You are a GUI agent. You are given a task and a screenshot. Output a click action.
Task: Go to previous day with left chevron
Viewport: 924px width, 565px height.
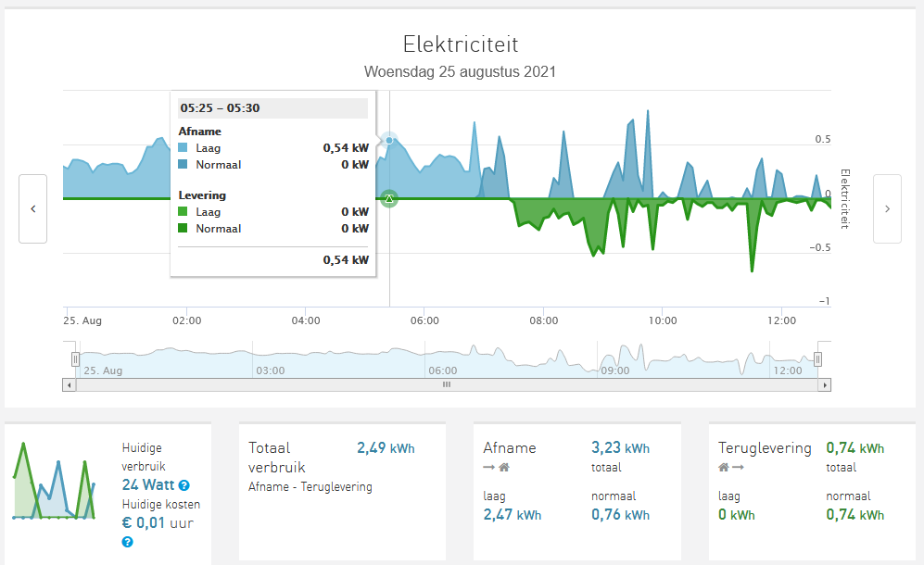(33, 209)
